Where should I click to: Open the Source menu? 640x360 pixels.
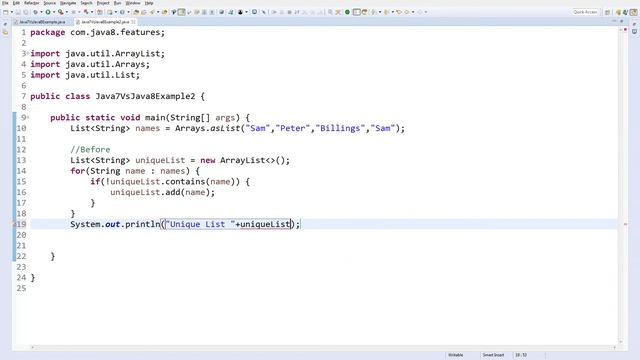point(50,3)
